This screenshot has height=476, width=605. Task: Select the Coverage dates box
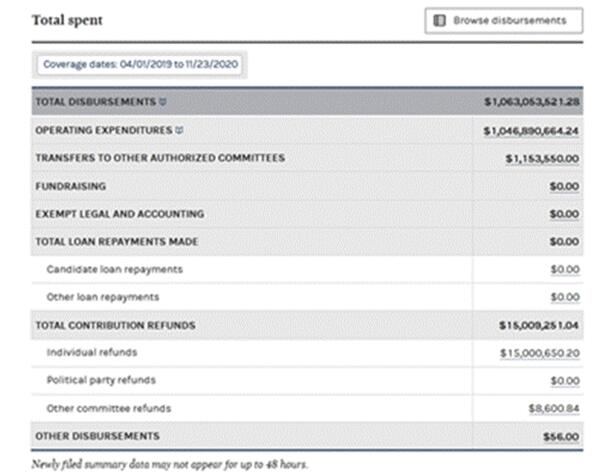(x=140, y=64)
